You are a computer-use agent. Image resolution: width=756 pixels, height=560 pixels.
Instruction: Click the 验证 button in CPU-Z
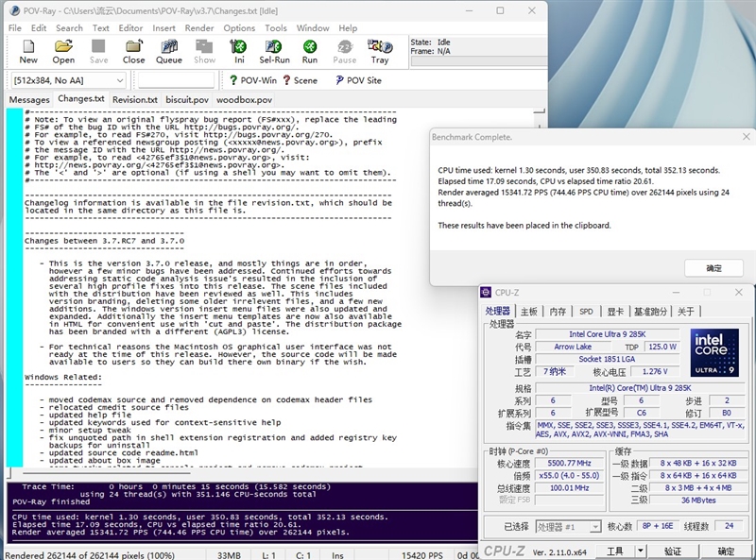(x=672, y=551)
